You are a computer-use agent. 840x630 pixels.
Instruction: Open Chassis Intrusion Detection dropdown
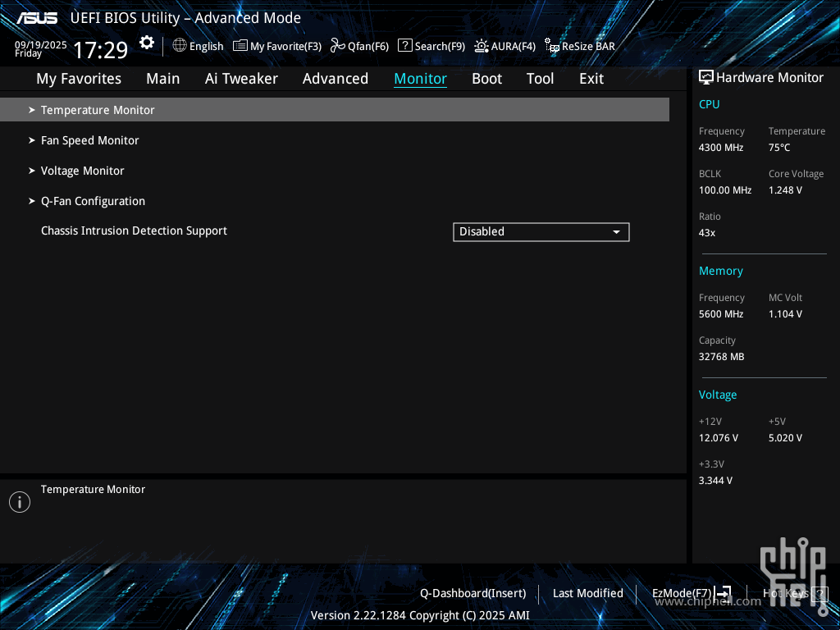[x=541, y=232]
